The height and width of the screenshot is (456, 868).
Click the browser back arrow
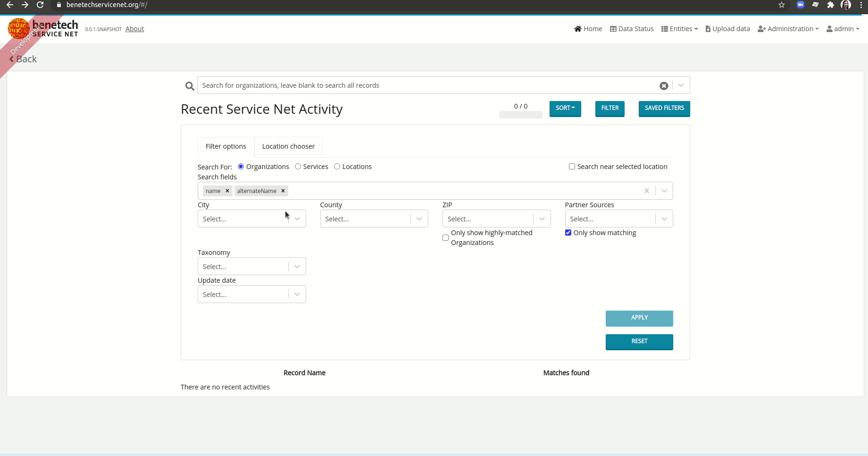9,5
